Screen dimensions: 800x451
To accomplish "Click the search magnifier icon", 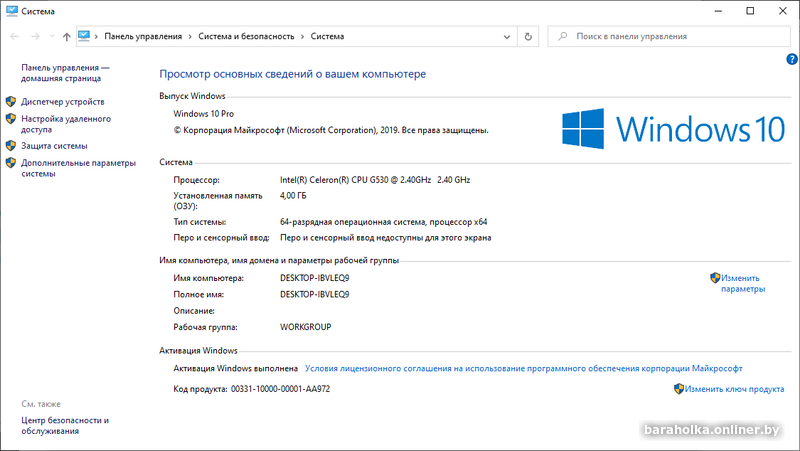I will click(x=562, y=36).
